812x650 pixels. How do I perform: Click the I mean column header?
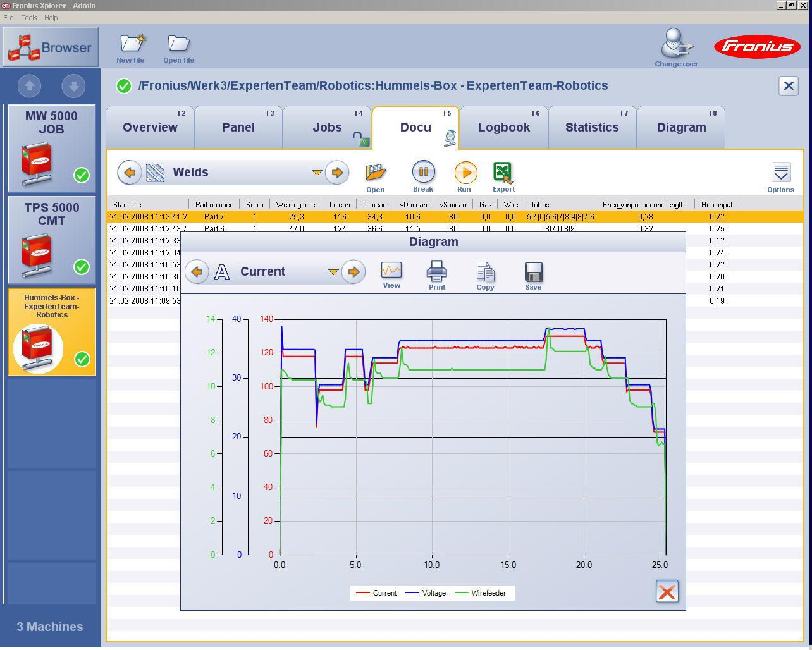[340, 204]
